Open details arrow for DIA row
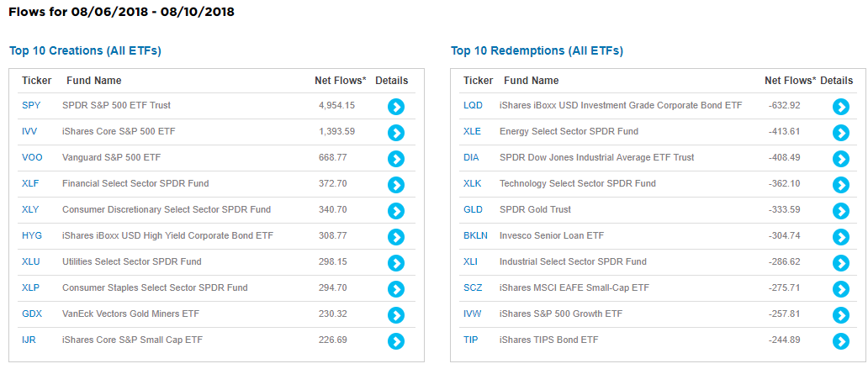This screenshot has height=369, width=868. coord(841,159)
